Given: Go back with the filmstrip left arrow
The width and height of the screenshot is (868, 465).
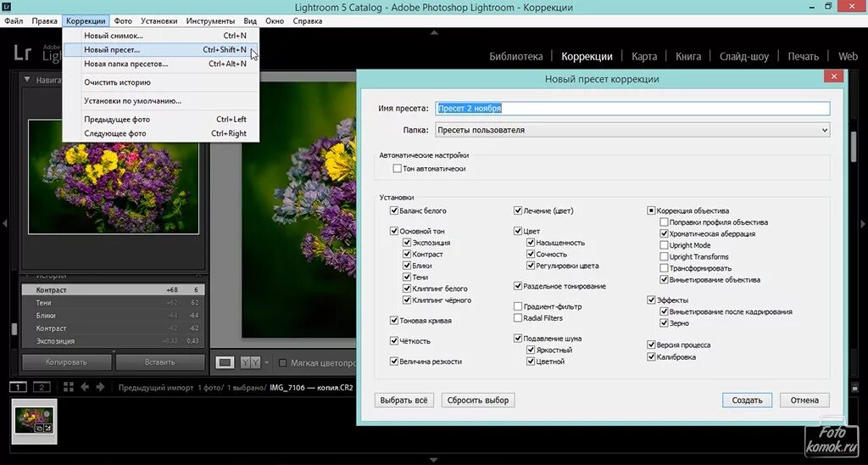Looking at the screenshot, I should click(86, 387).
